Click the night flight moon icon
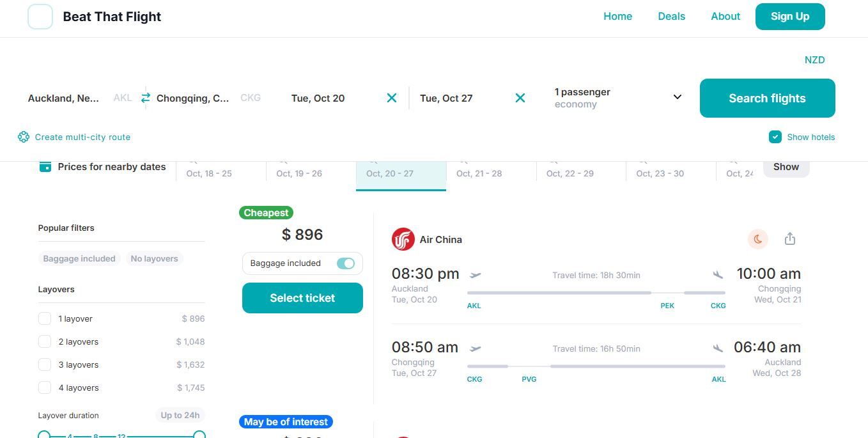Viewport: 868px width, 438px height. (758, 239)
